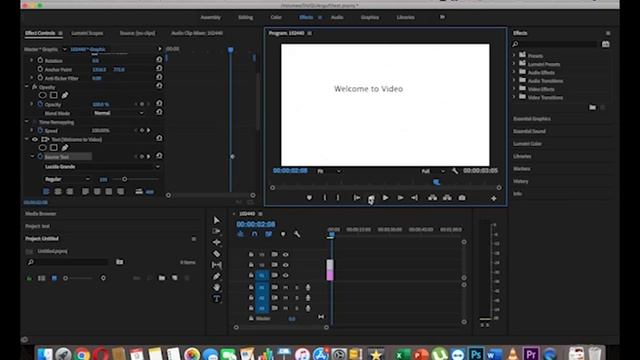Reset the Anchor Point parameter
Viewport: 640px width, 360px height.
pos(159,69)
